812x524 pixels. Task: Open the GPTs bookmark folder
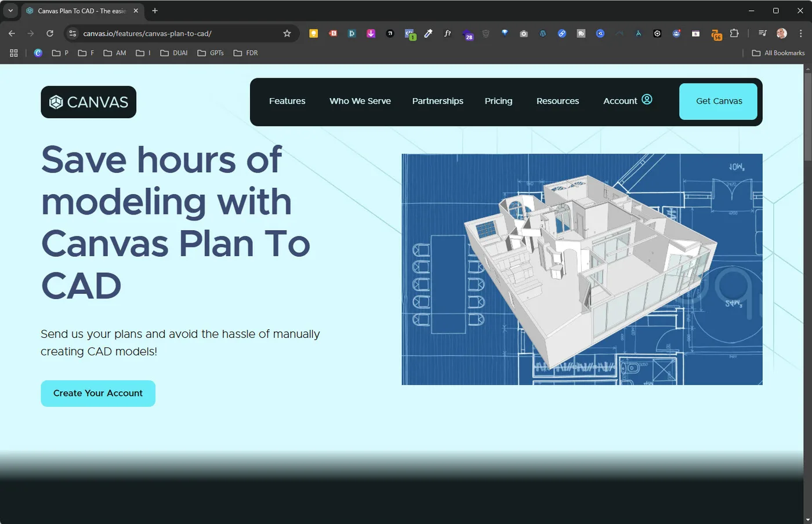(x=211, y=53)
